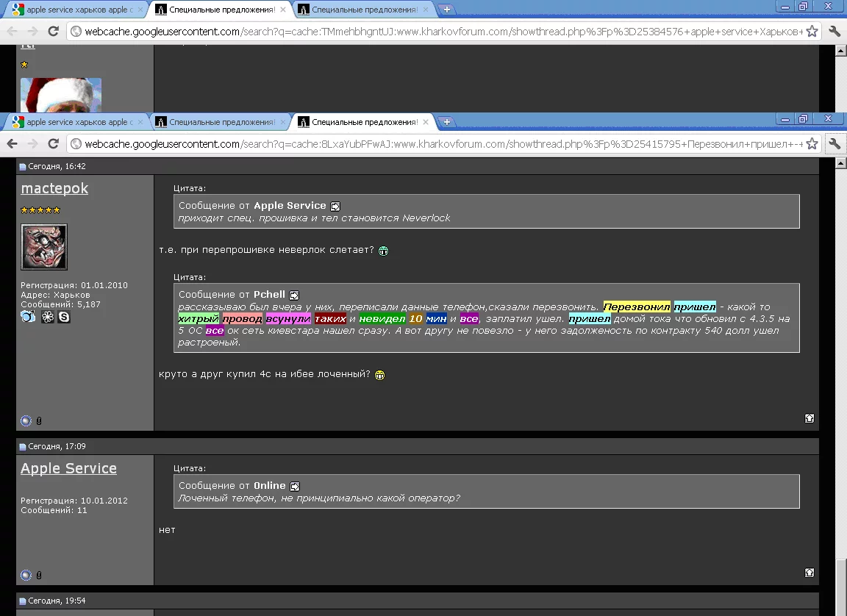The image size is (847, 616).
Task: Close 'apple service' tab in front window
Action: pos(140,122)
